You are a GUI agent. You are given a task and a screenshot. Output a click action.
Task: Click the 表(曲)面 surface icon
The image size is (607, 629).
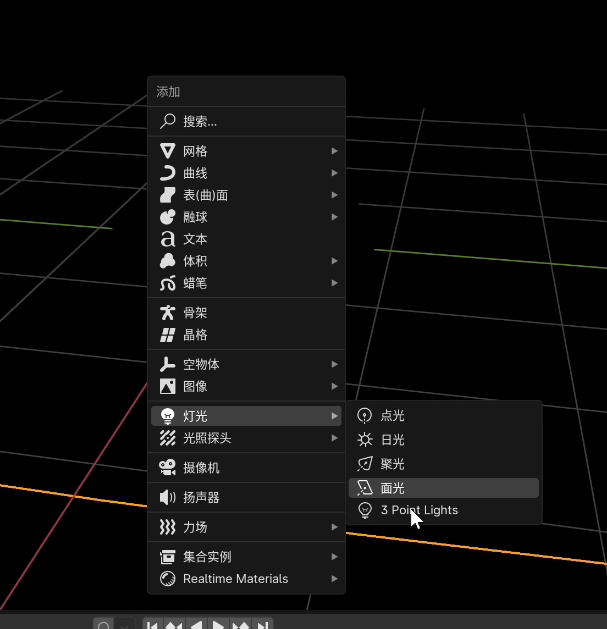(168, 195)
